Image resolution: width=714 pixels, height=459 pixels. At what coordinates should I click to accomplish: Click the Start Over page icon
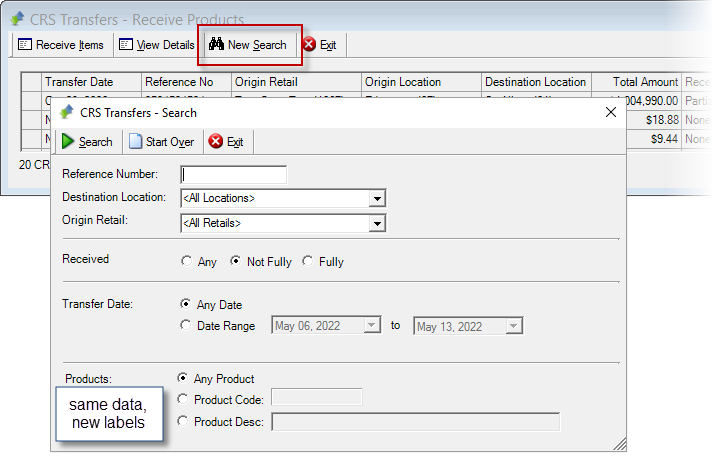(135, 141)
